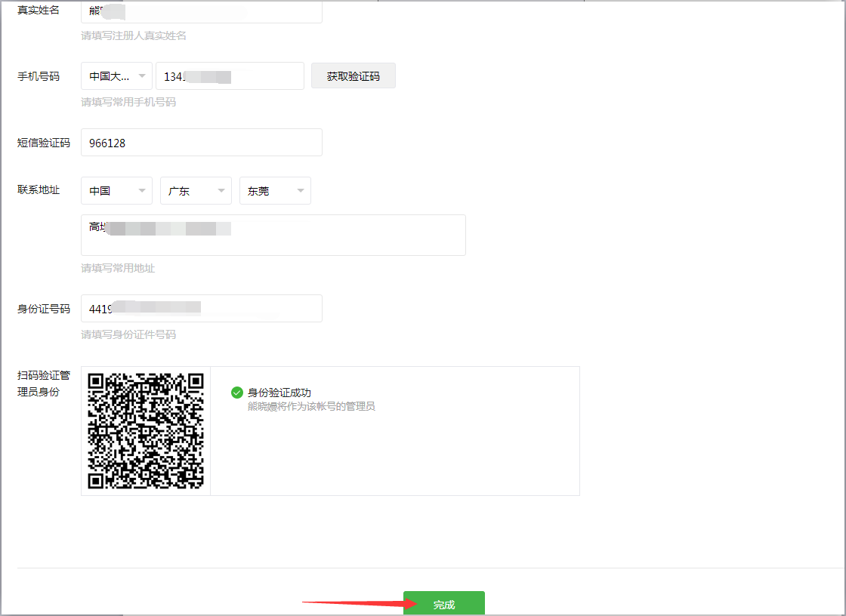Viewport: 846px width, 616px height.
Task: Click the 身份验证成功 status text
Action: [x=279, y=393]
